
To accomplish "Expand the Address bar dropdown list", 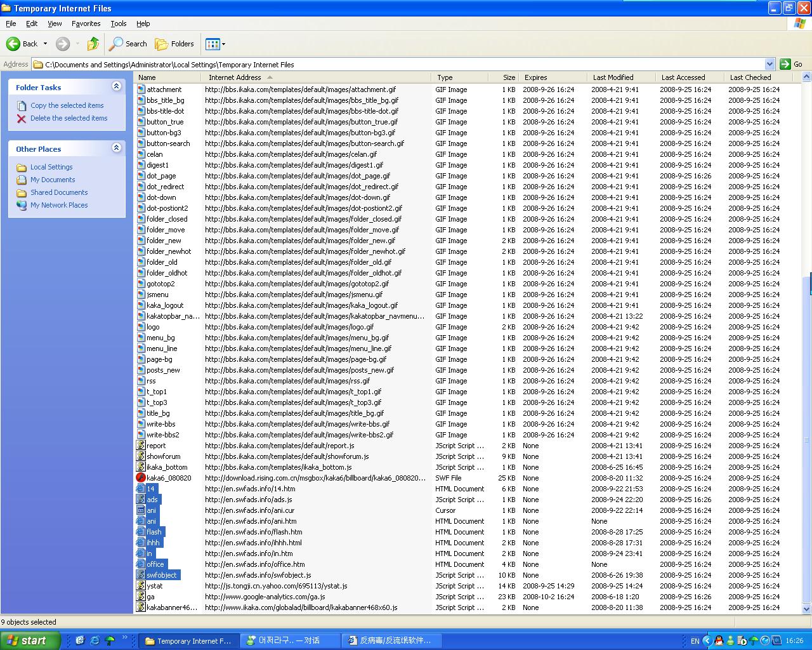I will pyautogui.click(x=769, y=64).
